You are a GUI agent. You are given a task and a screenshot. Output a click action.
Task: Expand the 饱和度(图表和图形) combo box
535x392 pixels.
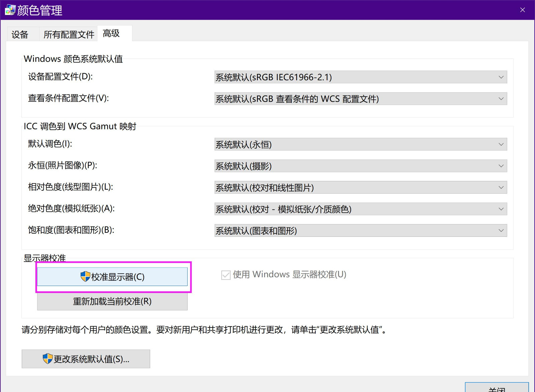361,230
